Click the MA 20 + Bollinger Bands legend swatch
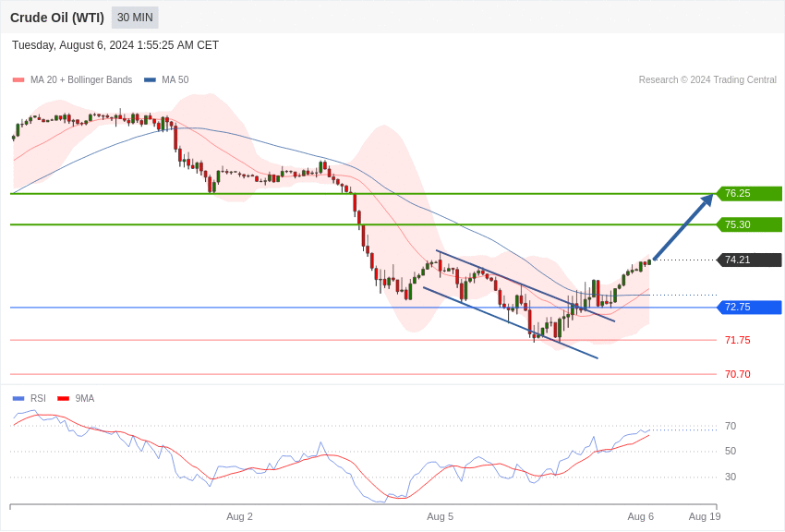Viewport: 785px width, 532px height. click(x=18, y=80)
